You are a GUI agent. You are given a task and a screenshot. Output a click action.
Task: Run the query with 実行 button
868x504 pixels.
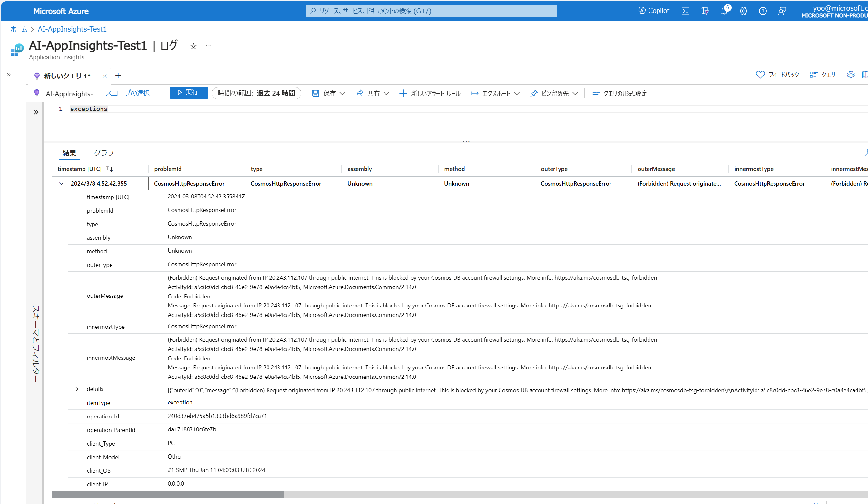click(189, 92)
